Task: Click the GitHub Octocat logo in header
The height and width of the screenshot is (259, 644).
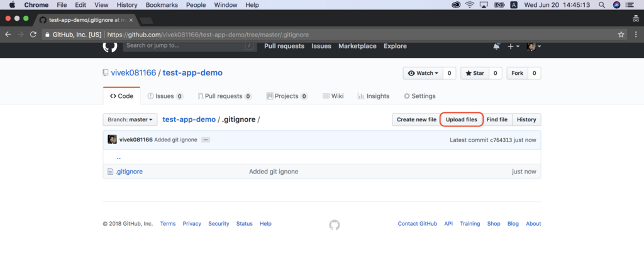Action: tap(109, 46)
